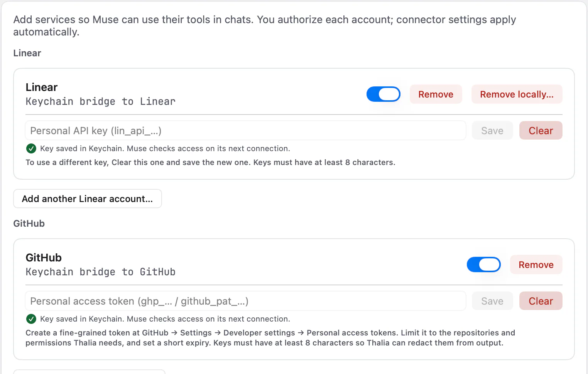Click the GitHub section heading above card
The image size is (588, 374).
(29, 224)
